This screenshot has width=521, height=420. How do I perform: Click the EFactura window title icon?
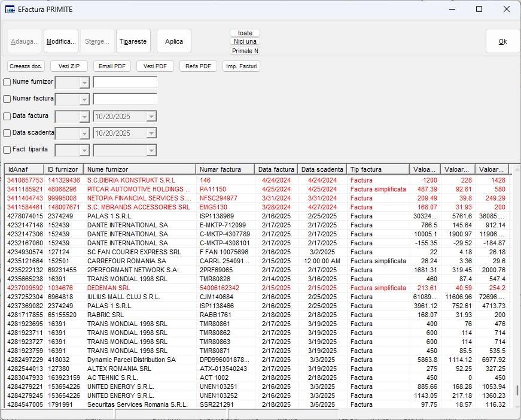coord(10,9)
